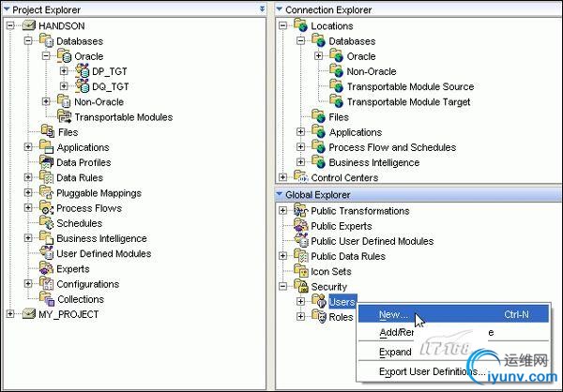Select Applications in Project Explorer
The width and height of the screenshot is (563, 392).
point(83,147)
